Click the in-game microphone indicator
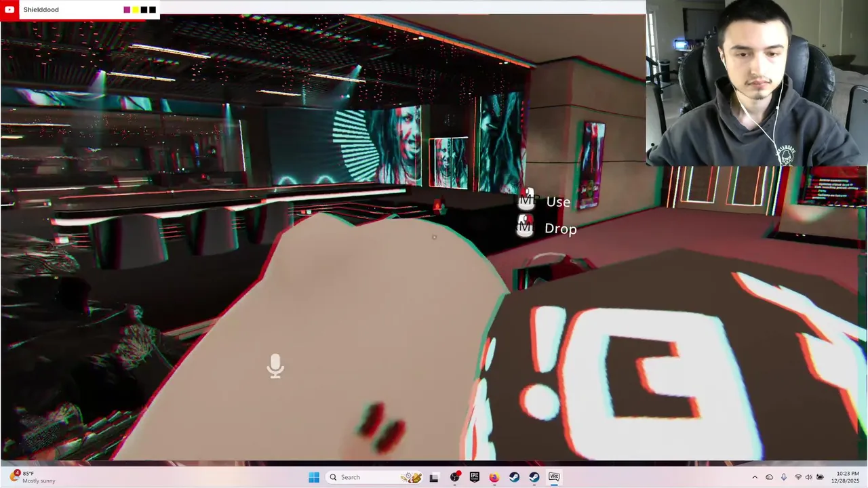This screenshot has width=868, height=488. [275, 366]
